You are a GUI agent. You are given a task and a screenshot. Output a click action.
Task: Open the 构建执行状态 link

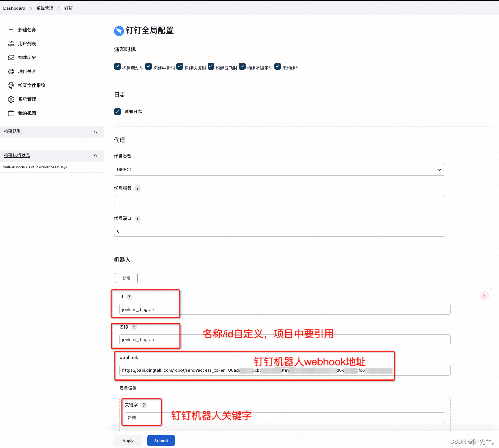[x=17, y=155]
